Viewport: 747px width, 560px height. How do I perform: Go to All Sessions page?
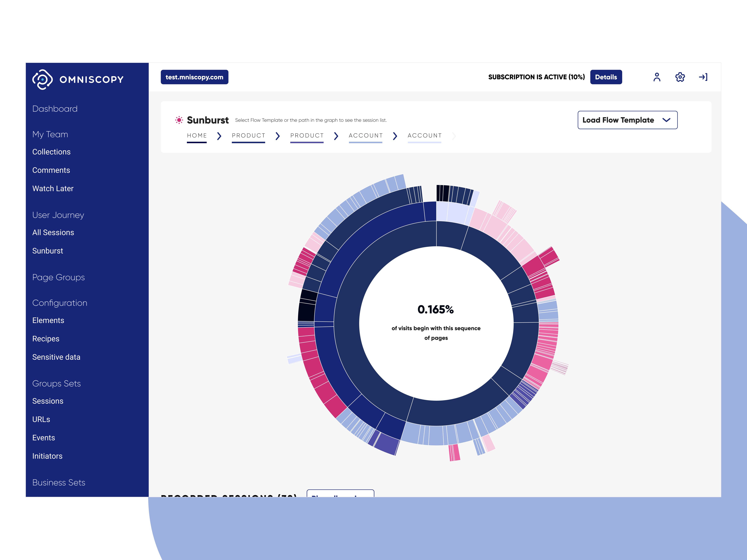tap(53, 233)
